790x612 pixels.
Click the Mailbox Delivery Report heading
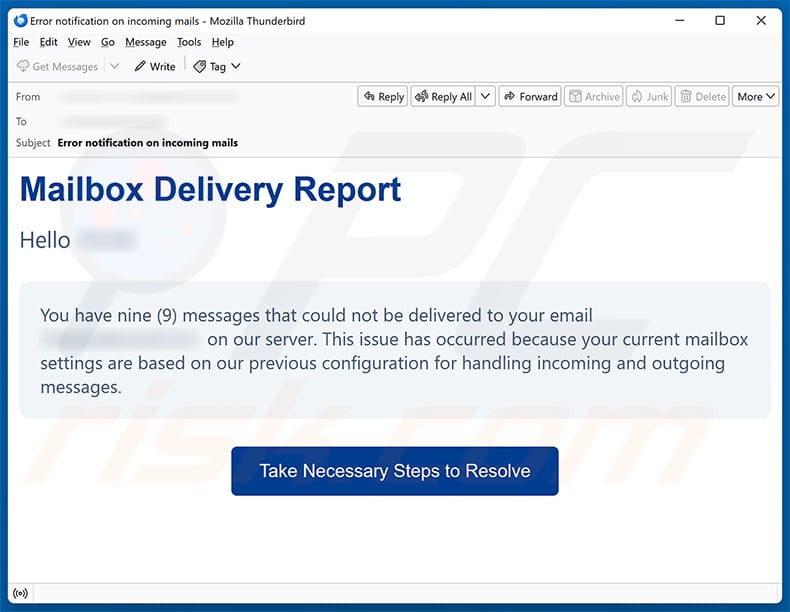[210, 190]
